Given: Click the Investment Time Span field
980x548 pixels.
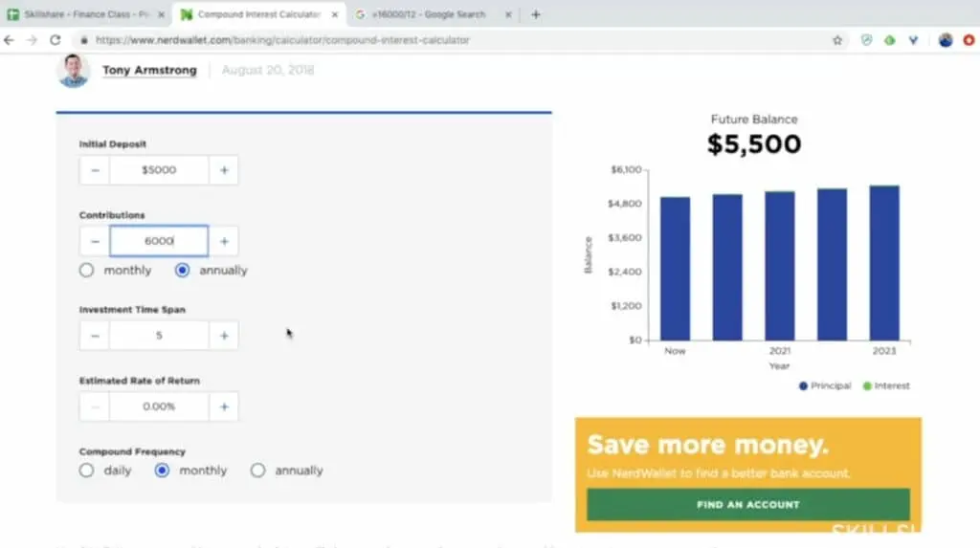Looking at the screenshot, I should (x=159, y=336).
